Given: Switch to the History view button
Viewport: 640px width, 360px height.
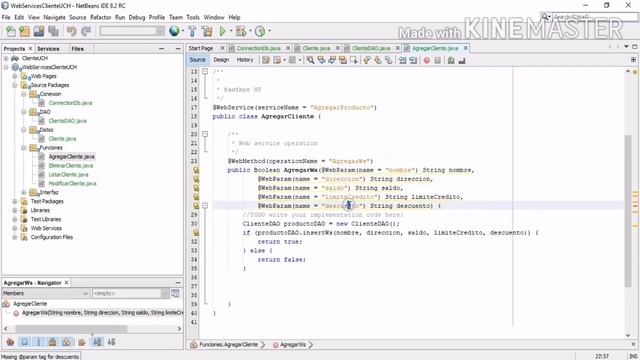Looking at the screenshot, I should pyautogui.click(x=245, y=60).
